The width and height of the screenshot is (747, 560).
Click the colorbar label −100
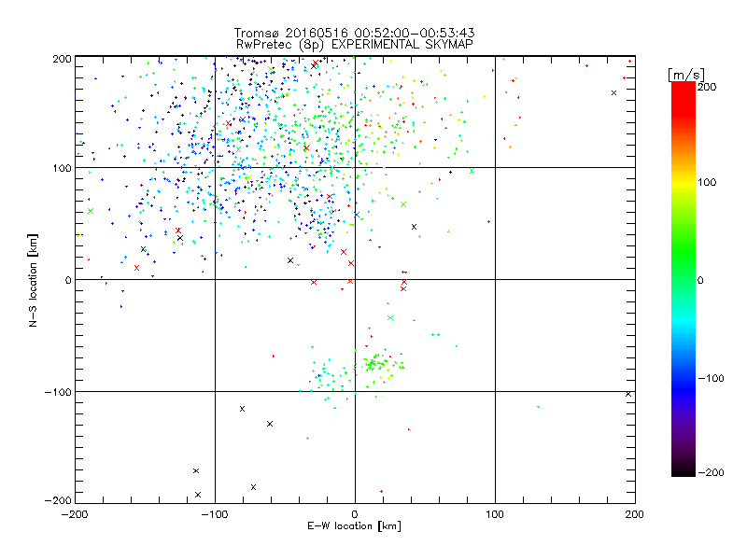pyautogui.click(x=711, y=379)
